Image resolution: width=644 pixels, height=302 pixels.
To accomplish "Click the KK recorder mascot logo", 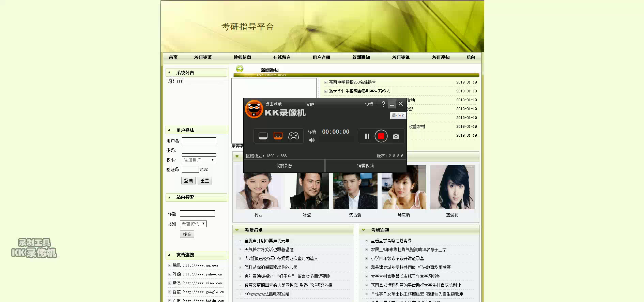I will 254,109.
